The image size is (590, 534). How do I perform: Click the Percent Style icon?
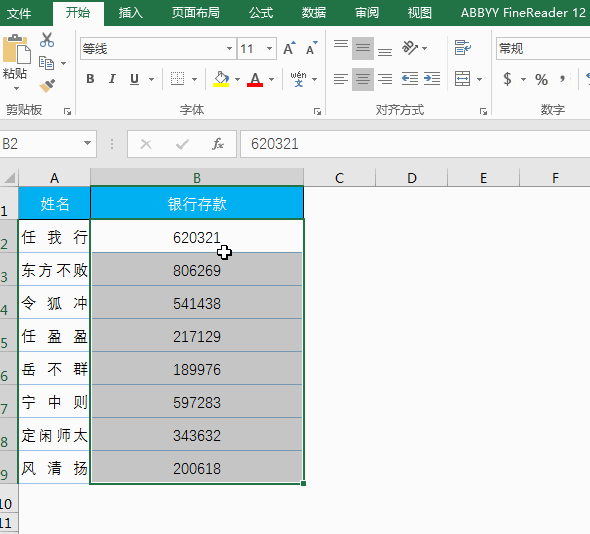(541, 79)
